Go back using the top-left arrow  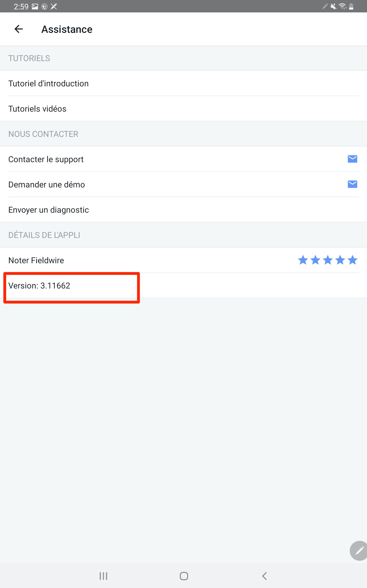18,29
